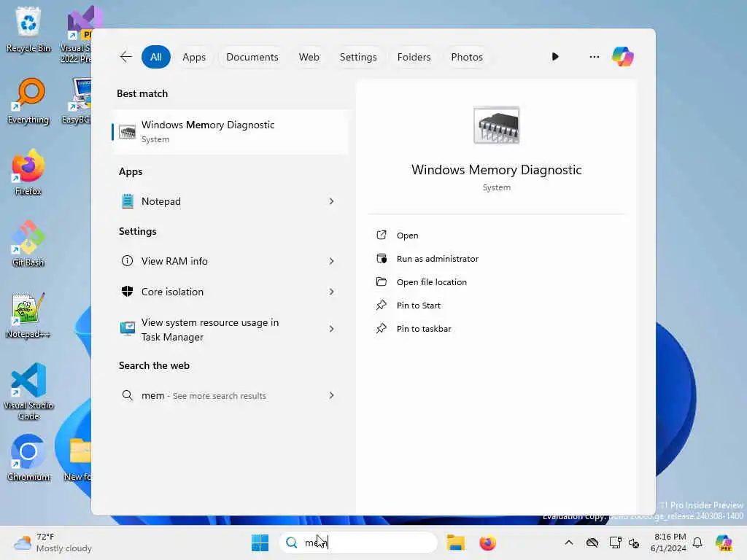Click the Open file location folder icon
This screenshot has height=560, width=747.
(x=382, y=281)
